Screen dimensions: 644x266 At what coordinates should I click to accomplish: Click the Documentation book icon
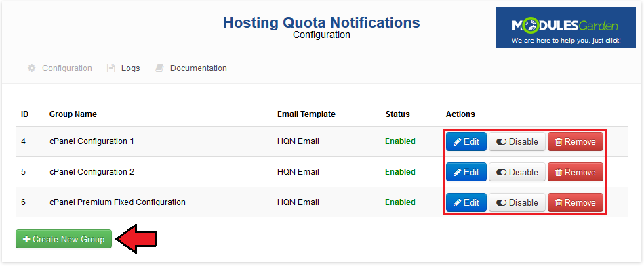[x=159, y=68]
